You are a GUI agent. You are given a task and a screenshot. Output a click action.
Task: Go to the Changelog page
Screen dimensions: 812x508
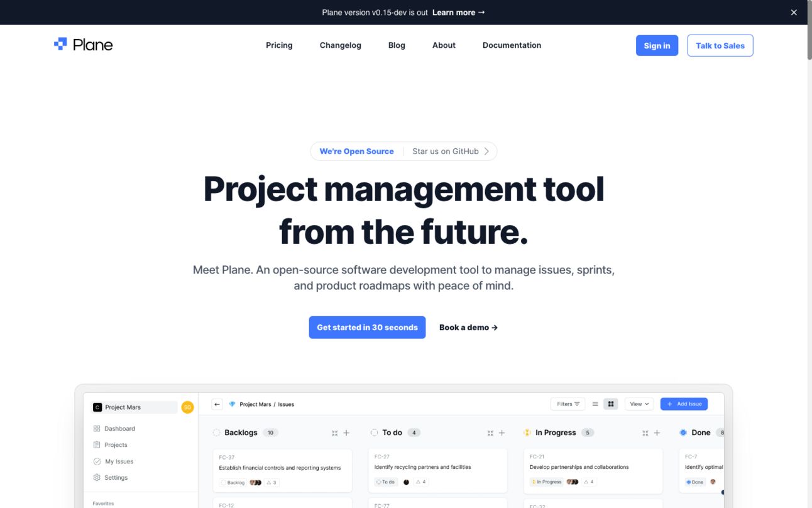[340, 45]
